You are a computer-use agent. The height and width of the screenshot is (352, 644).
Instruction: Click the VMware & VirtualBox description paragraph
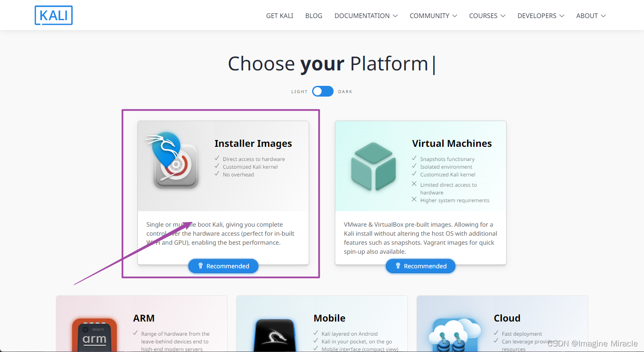pyautogui.click(x=420, y=238)
